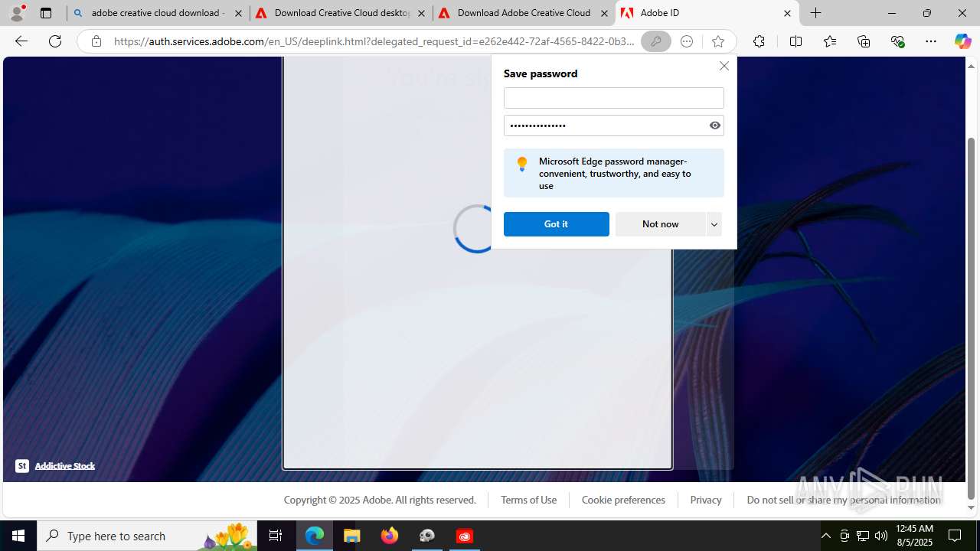Confirm with the Got it button
The width and height of the screenshot is (980, 551).
pyautogui.click(x=557, y=224)
